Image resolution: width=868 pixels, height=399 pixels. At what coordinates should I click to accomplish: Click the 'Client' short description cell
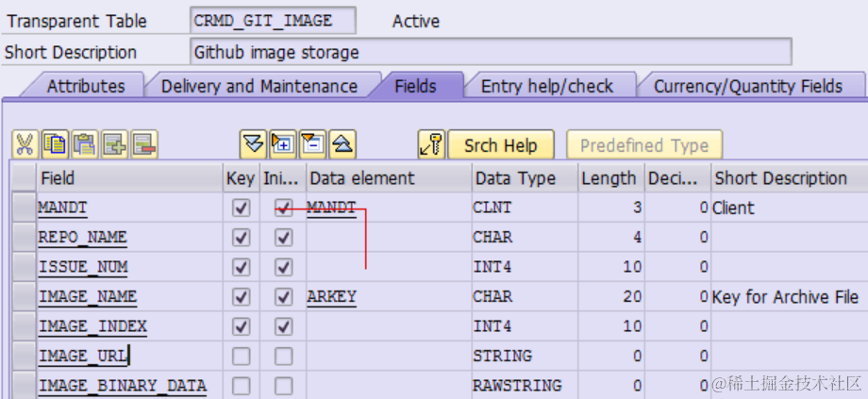(790, 208)
